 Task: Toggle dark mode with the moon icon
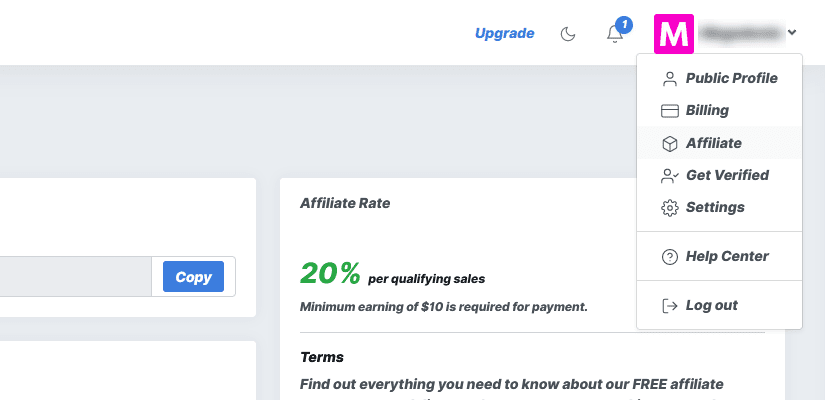click(568, 34)
